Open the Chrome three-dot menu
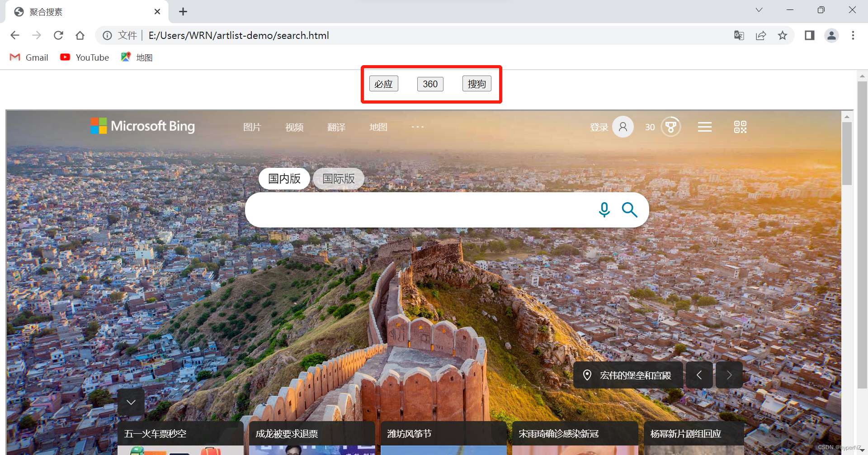The width and height of the screenshot is (868, 455). pos(853,35)
